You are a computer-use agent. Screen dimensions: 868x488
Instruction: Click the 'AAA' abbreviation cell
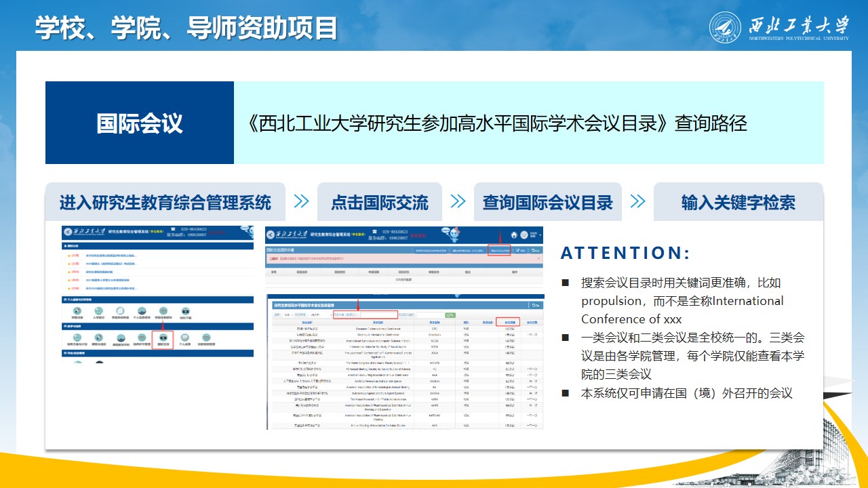coord(435,375)
